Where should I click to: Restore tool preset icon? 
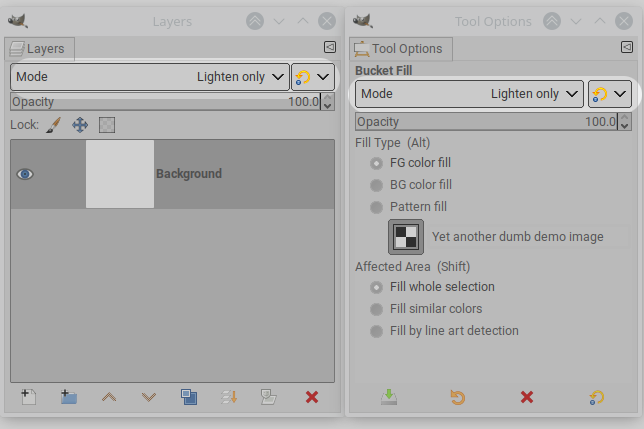(458, 397)
